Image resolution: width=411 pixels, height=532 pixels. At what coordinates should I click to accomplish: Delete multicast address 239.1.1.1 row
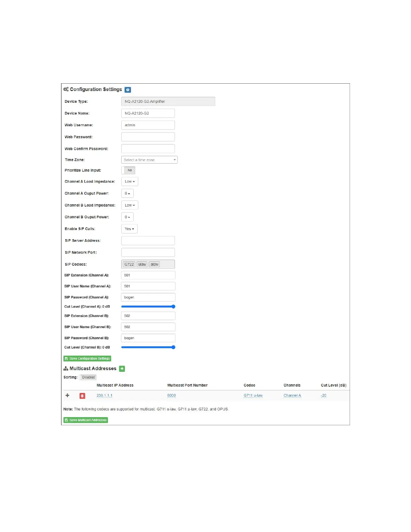(82, 396)
